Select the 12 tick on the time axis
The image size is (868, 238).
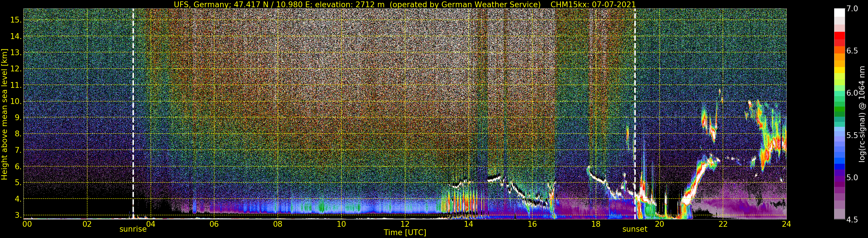point(405,224)
